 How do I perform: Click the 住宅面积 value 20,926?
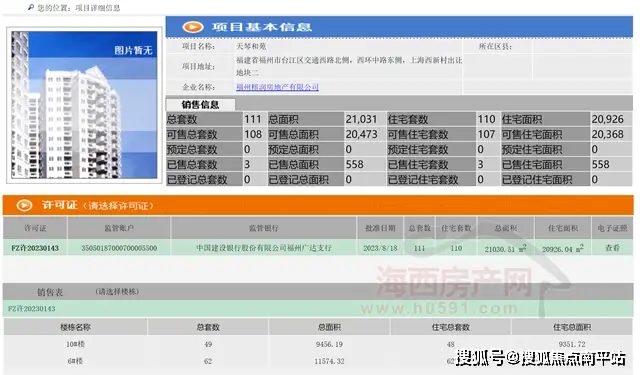coord(608,119)
